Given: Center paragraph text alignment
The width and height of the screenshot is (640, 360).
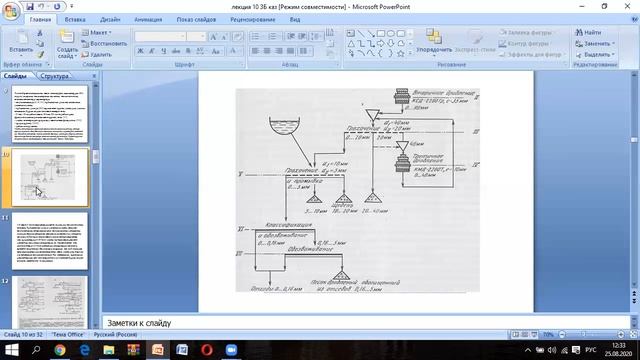Looking at the screenshot, I should pyautogui.click(x=267, y=51).
